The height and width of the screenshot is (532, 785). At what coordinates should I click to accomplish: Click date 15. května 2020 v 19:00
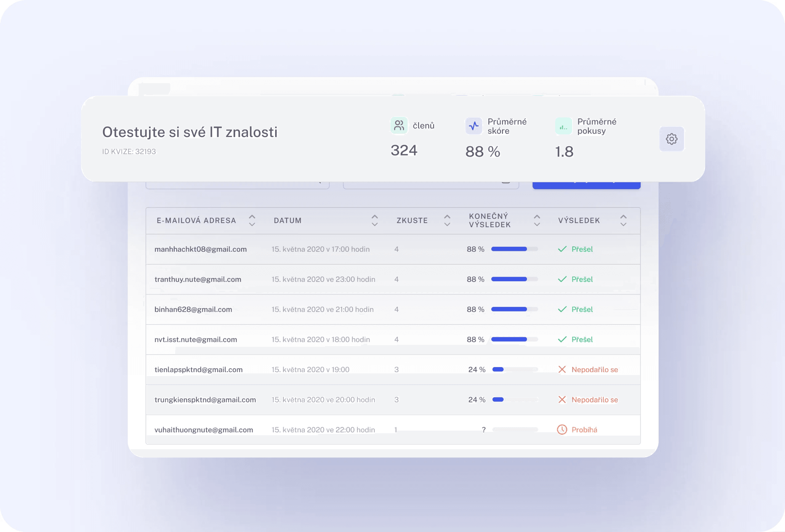(310, 369)
